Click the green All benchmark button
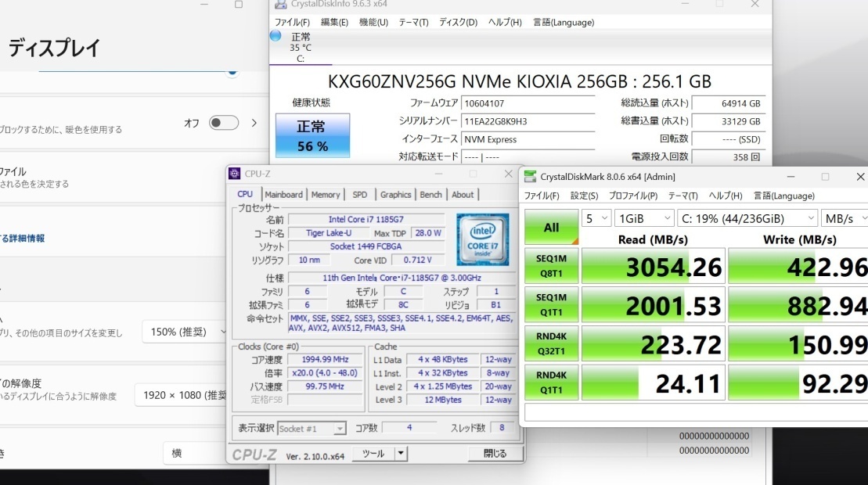The height and width of the screenshot is (485, 868). coord(551,228)
